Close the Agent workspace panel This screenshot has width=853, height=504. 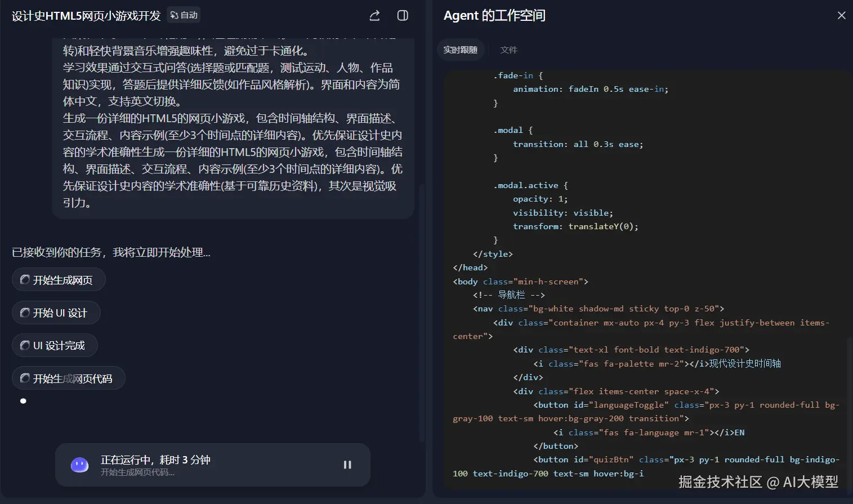[841, 16]
